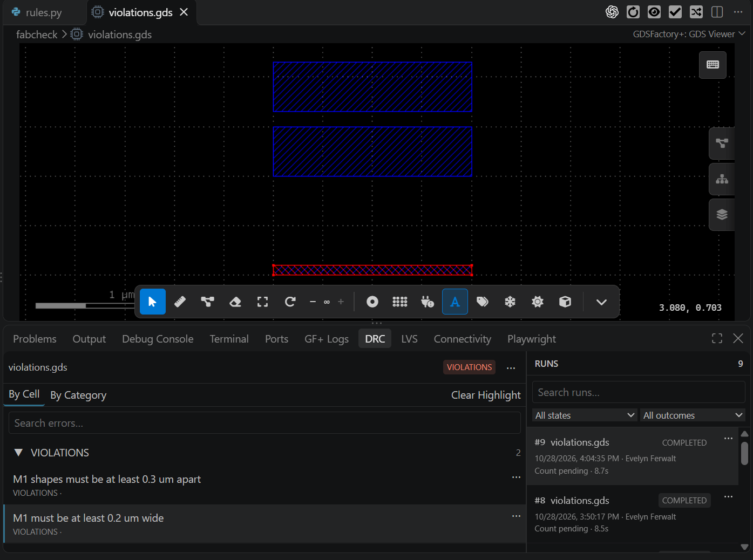Switch to the By Category view tab
Viewport: 753px width, 560px height.
coord(78,395)
